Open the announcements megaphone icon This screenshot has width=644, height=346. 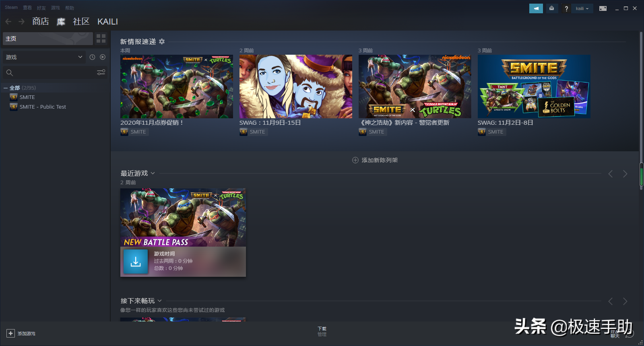tap(536, 8)
